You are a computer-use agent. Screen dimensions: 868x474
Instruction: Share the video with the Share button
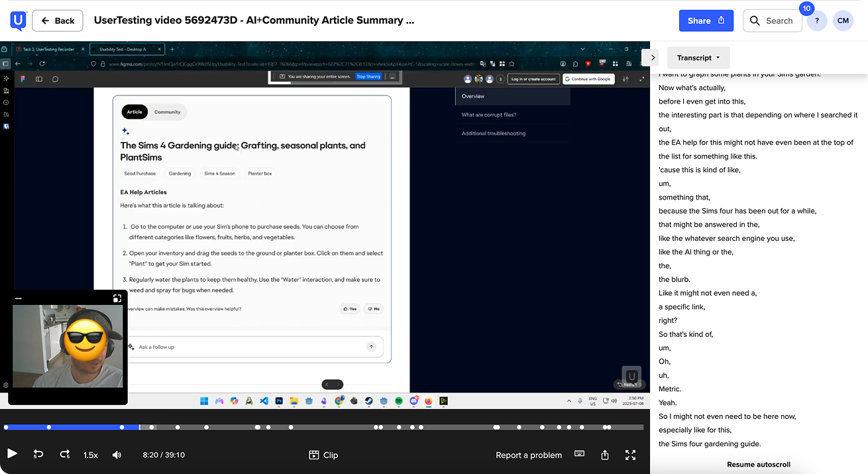pos(706,21)
